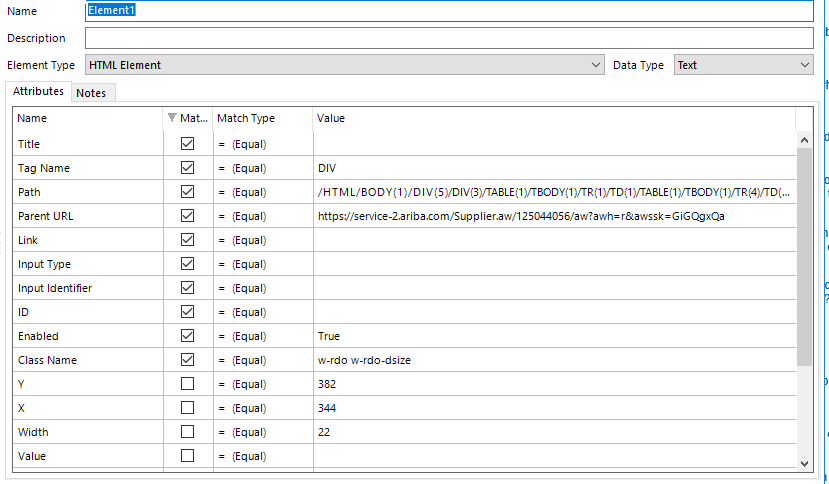Uncheck the Title match checkbox
Screen dimensions: 829x484
tap(187, 144)
